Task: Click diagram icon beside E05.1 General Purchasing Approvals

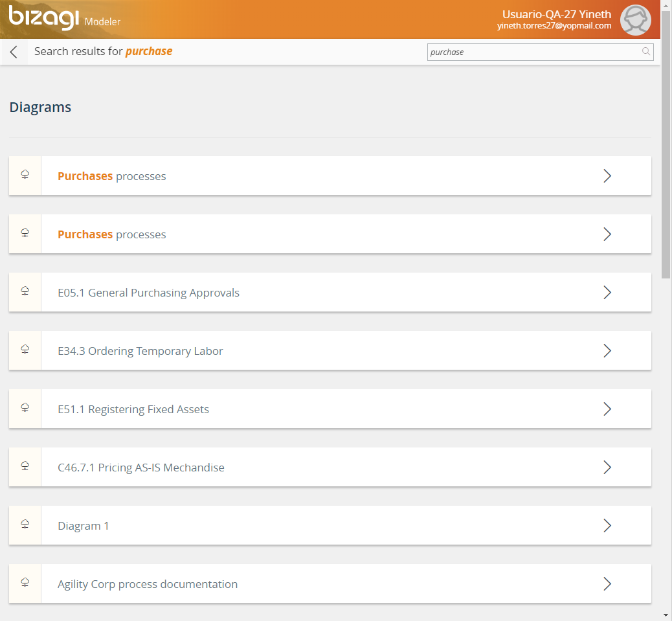Action: coord(25,292)
